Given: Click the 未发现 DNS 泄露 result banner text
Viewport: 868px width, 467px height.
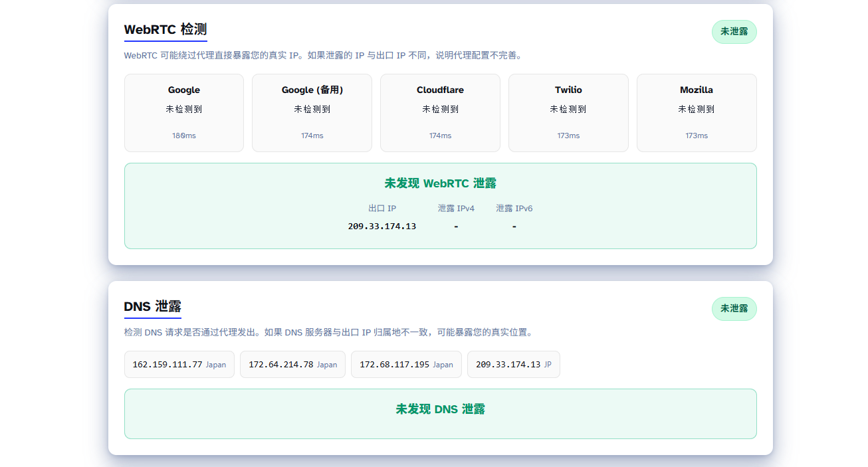Looking at the screenshot, I should 440,409.
